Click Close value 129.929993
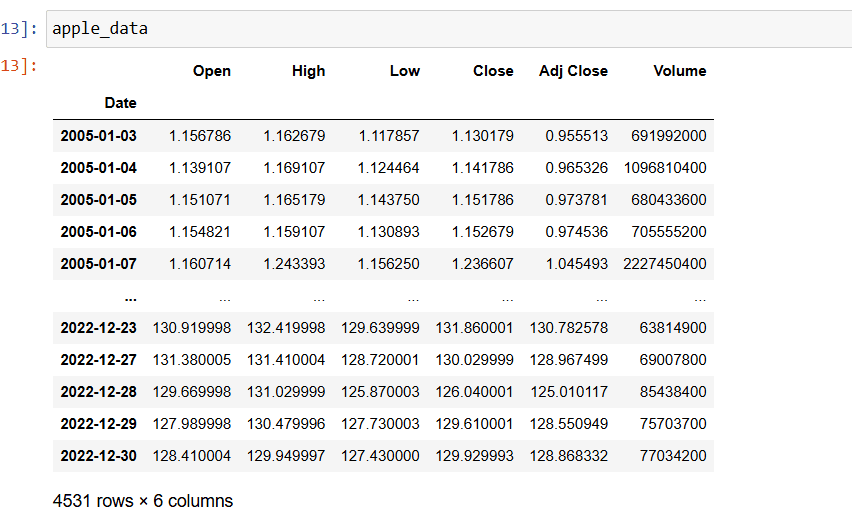The width and height of the screenshot is (852, 516). pos(474,456)
